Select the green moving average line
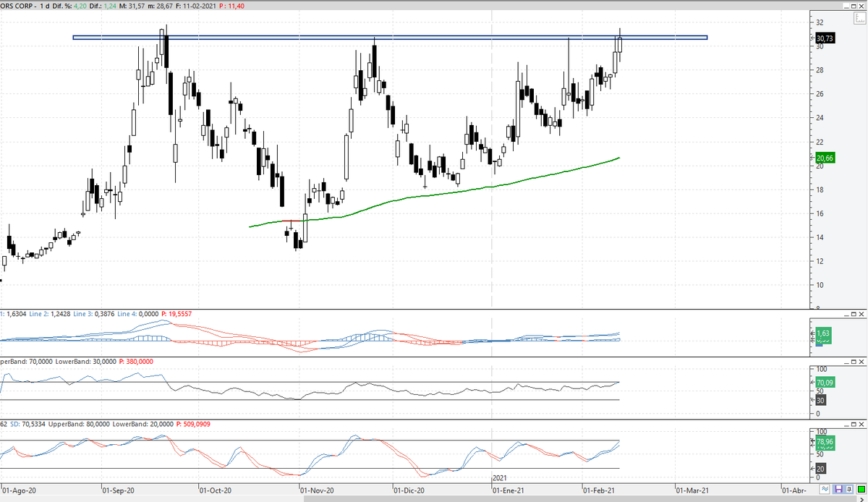Screen dimensions: 868x502 [x=434, y=195]
